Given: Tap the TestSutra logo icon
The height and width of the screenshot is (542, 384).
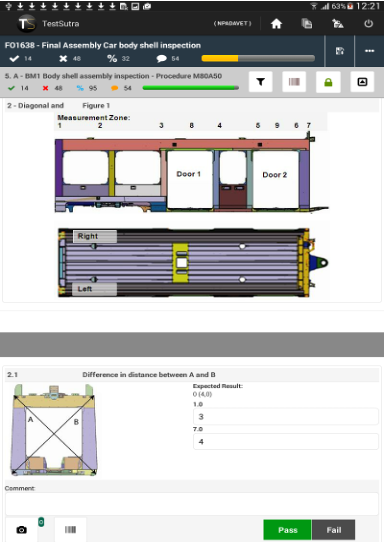Looking at the screenshot, I should (x=27, y=24).
